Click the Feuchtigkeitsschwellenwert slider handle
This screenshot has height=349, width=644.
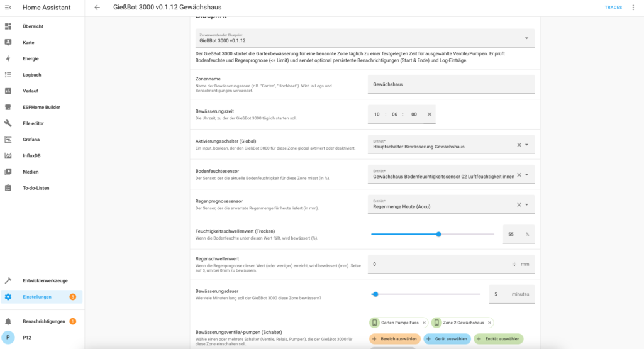[x=438, y=234]
